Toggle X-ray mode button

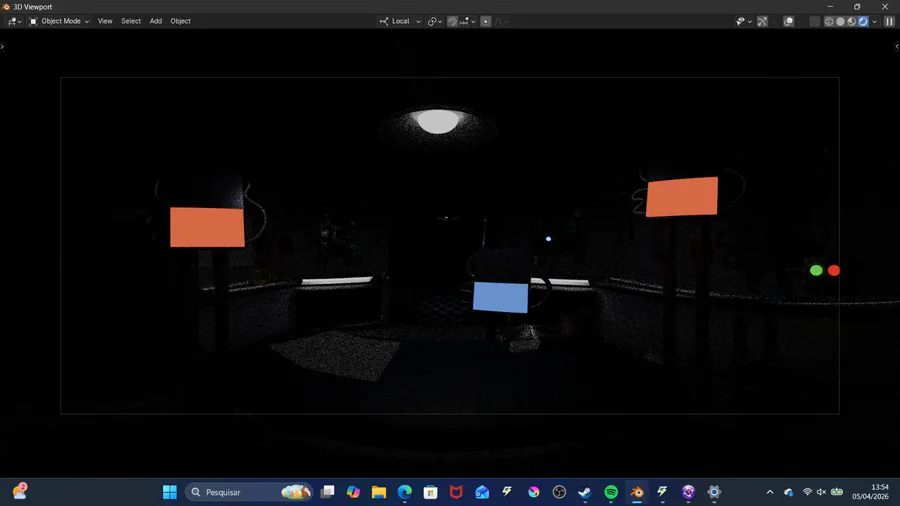click(814, 21)
